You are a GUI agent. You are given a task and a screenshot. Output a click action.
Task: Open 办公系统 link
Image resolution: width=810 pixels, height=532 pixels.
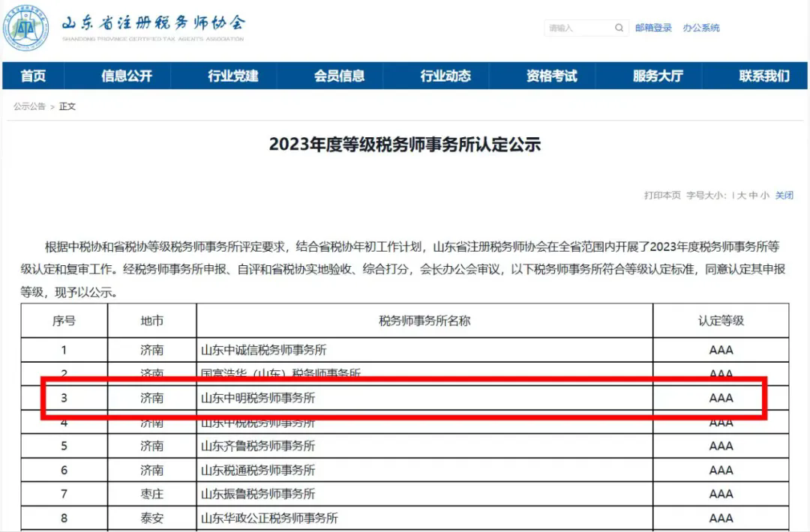(x=701, y=28)
